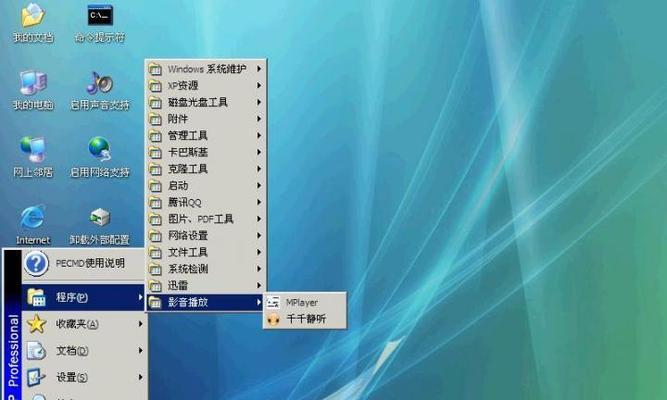The image size is (667, 400).
Task: Click folder icon beside 磁盘光盘工具
Action: [x=155, y=102]
